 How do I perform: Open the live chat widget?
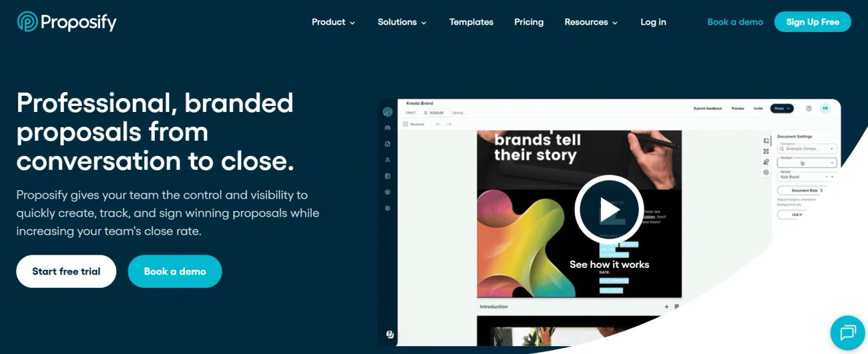click(x=848, y=332)
